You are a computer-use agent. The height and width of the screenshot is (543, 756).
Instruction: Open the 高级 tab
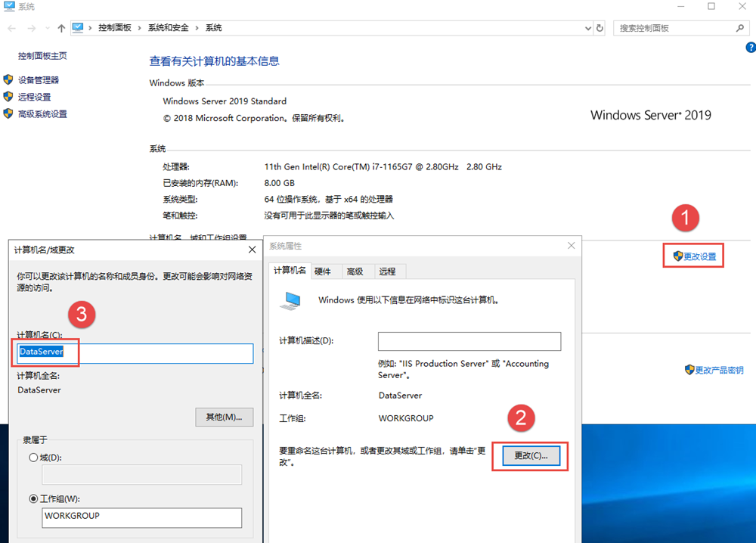coord(355,271)
